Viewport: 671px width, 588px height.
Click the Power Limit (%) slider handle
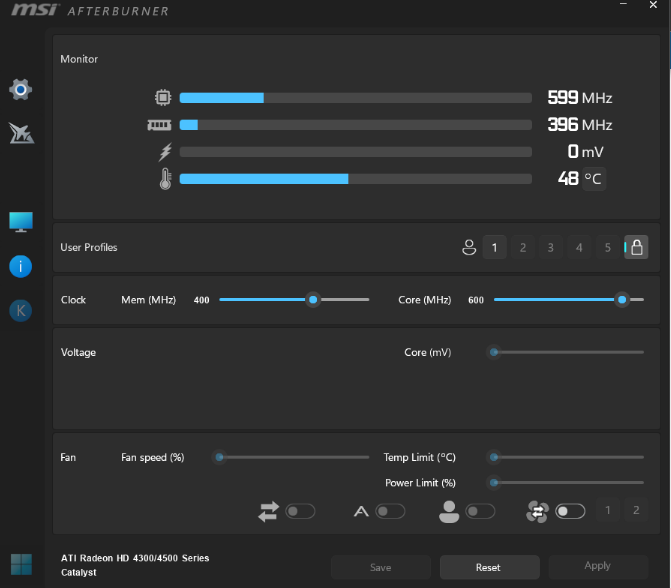[x=494, y=483]
